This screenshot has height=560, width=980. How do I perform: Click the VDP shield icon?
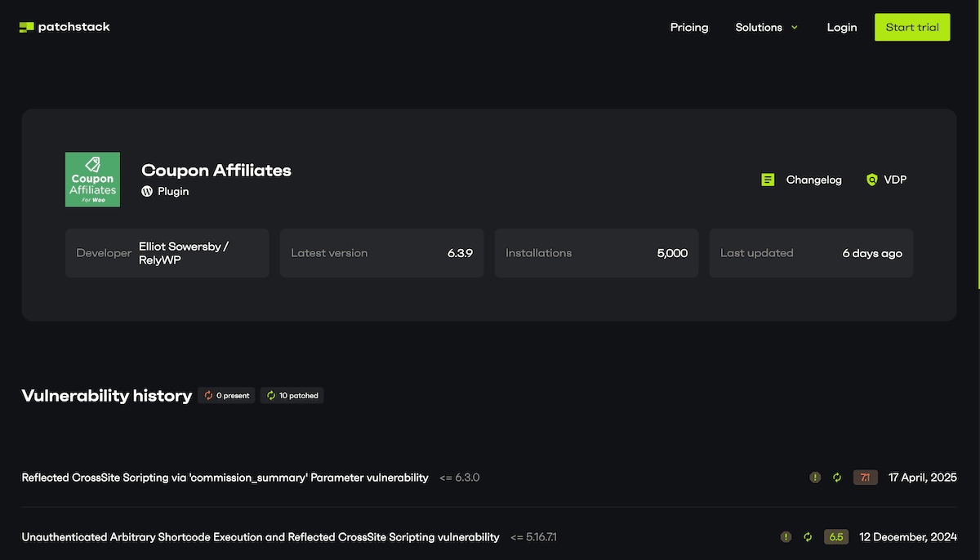point(871,180)
